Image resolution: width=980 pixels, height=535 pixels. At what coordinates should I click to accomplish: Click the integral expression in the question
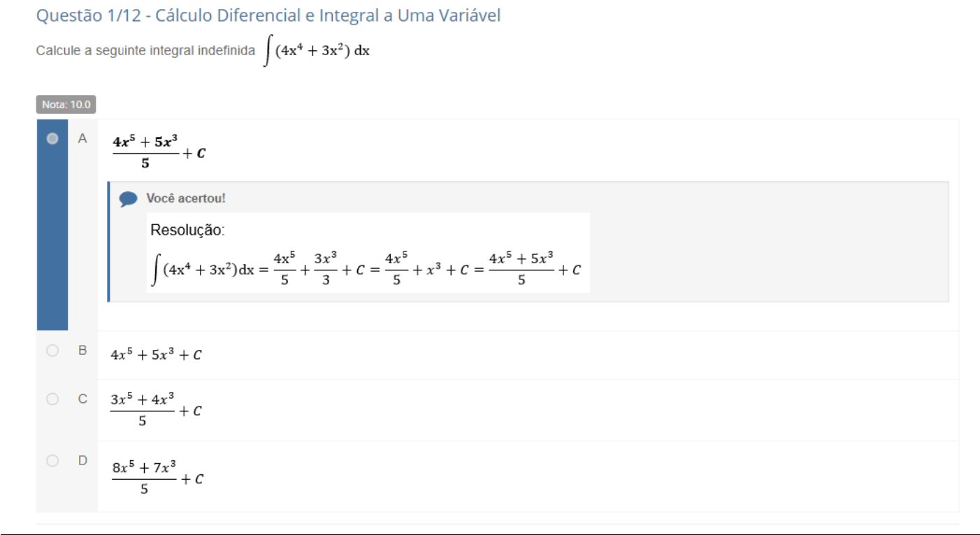coord(317,52)
